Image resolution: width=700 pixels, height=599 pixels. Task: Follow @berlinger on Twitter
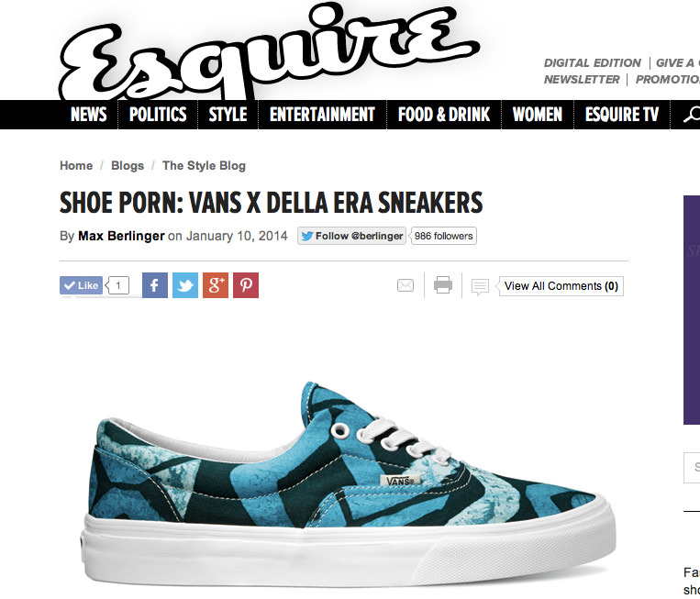[x=351, y=236]
